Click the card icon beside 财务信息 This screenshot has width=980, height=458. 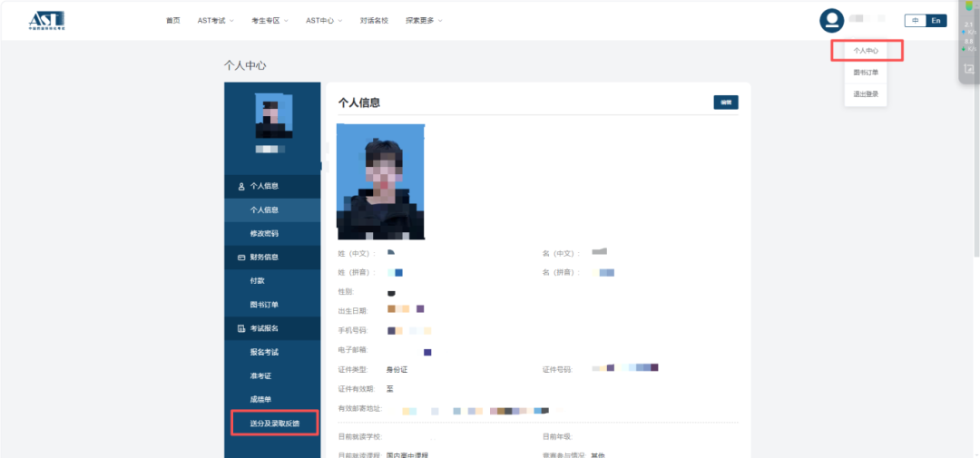(241, 257)
